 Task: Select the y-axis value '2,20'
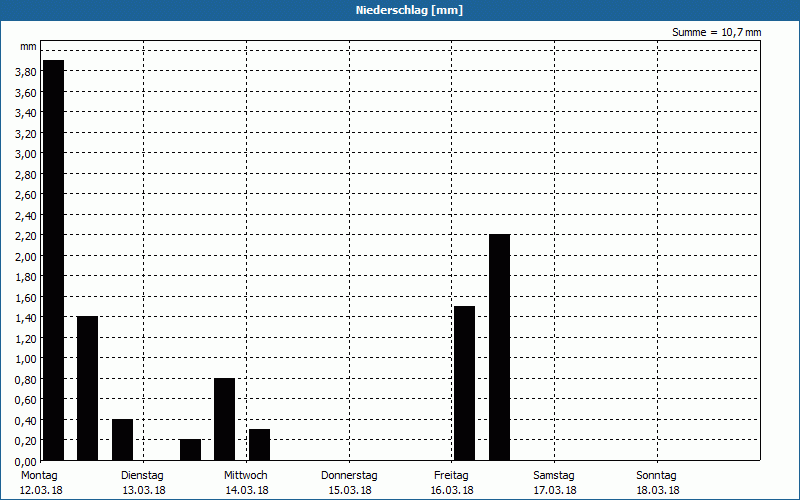(x=26, y=236)
